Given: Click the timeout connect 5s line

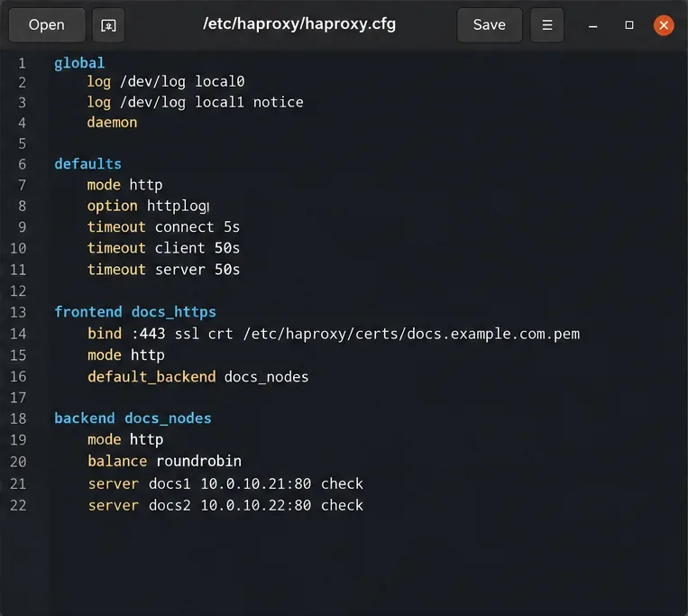Looking at the screenshot, I should (x=163, y=227).
